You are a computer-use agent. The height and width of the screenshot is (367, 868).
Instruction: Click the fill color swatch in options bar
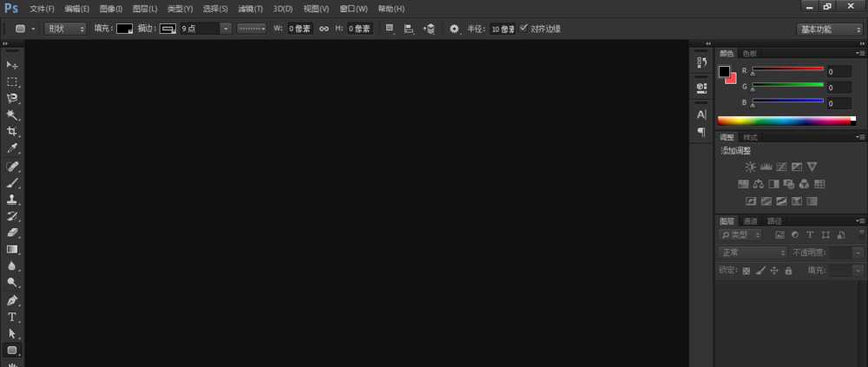124,29
